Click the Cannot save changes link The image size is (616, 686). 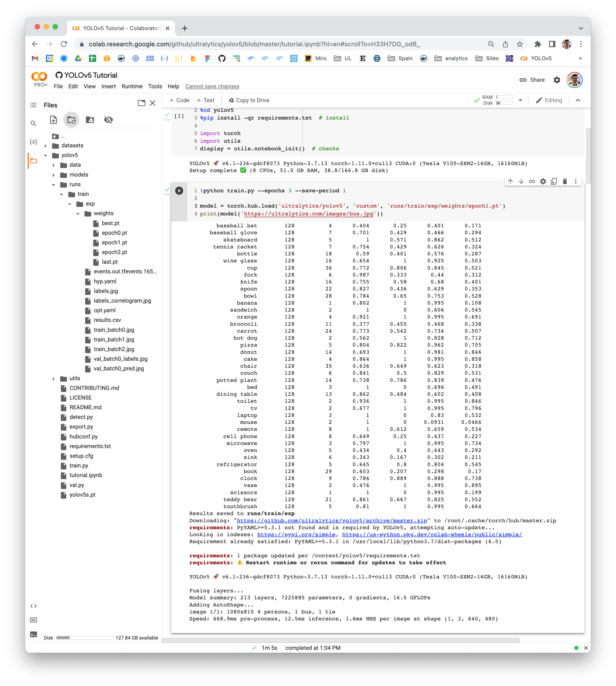pyautogui.click(x=212, y=86)
